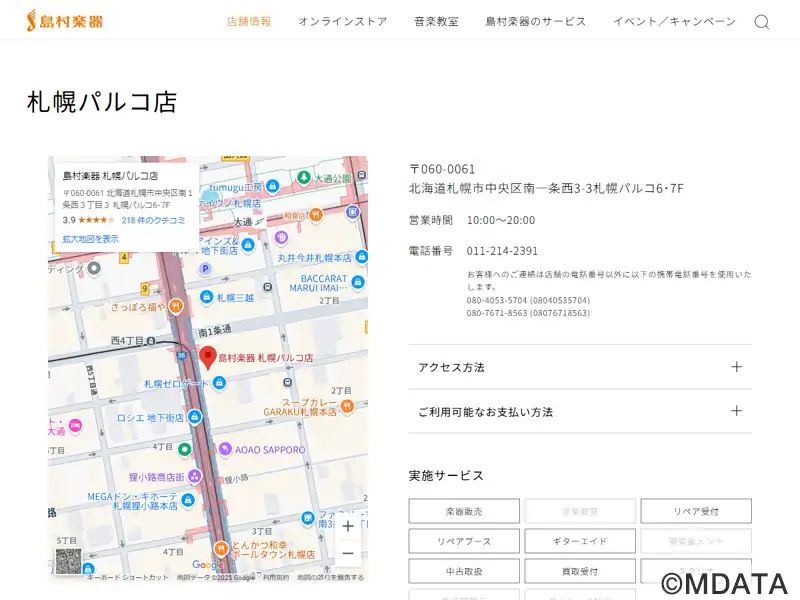The image size is (800, 600).
Task: Click the 拡大地図を表示 link
Action: pos(90,239)
